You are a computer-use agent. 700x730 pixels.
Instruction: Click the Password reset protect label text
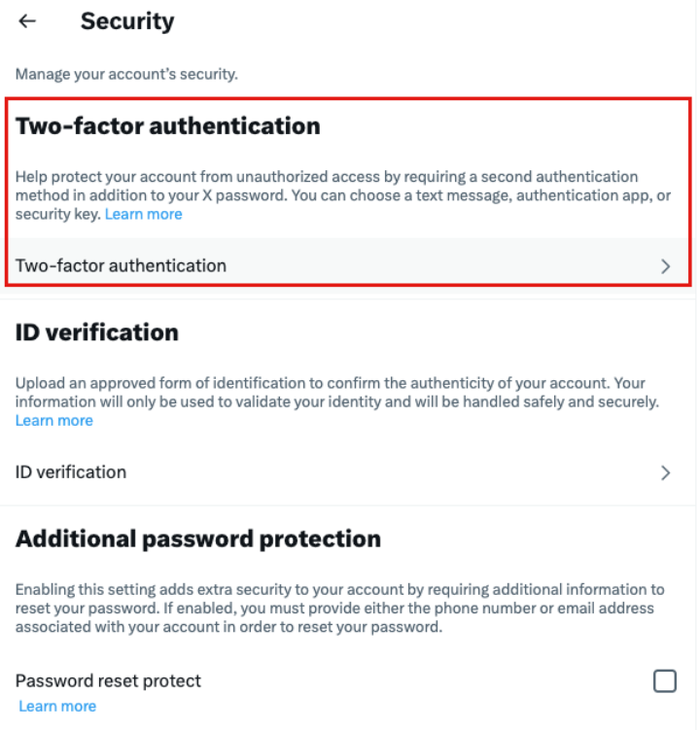108,681
